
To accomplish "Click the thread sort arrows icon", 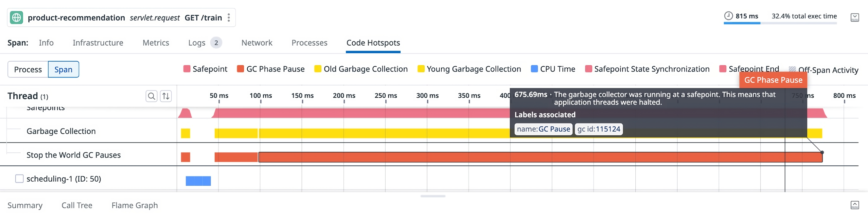I will click(166, 96).
